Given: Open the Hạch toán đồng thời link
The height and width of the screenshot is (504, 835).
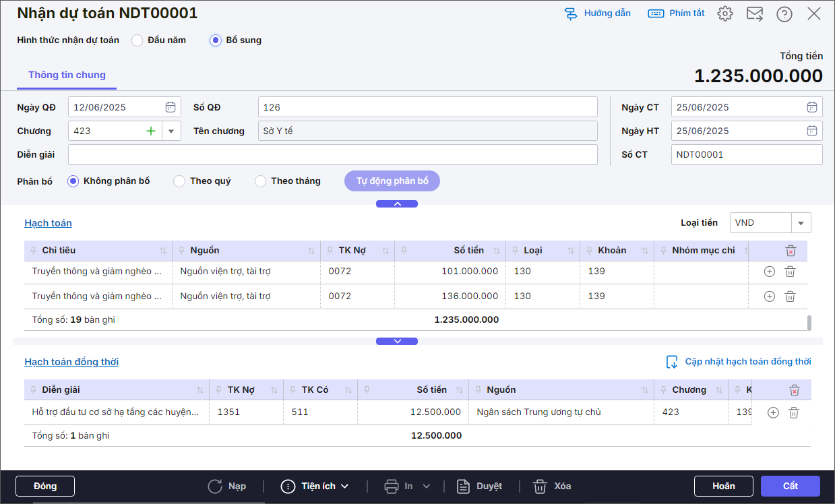Looking at the screenshot, I should (x=71, y=362).
